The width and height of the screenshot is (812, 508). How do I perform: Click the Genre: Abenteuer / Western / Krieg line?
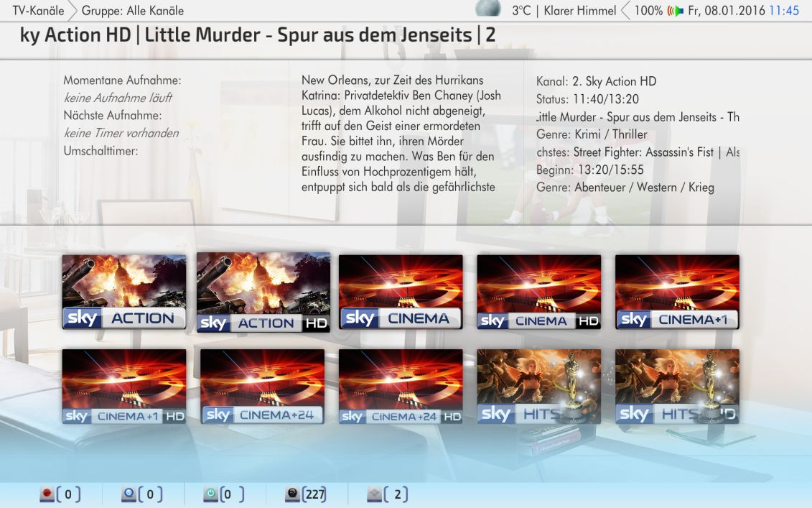[625, 187]
